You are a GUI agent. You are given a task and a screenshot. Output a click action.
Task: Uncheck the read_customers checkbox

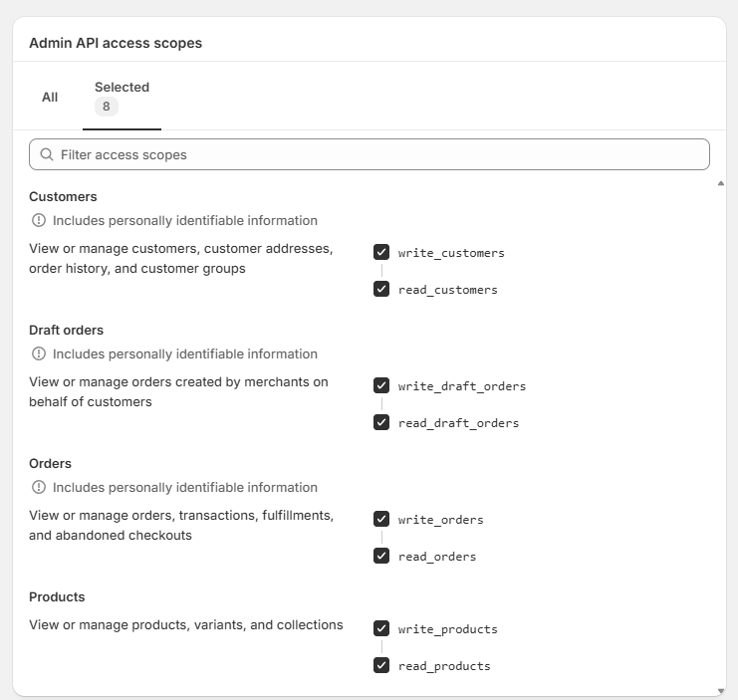click(x=381, y=289)
